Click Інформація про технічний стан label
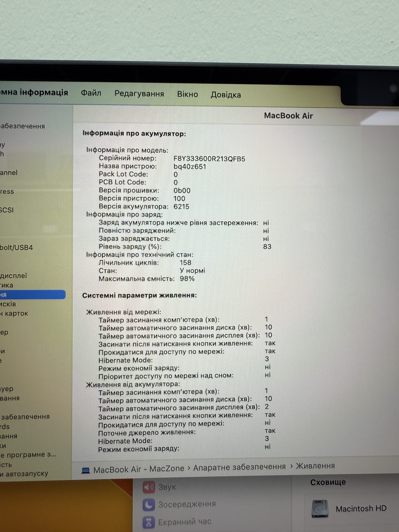 click(140, 254)
